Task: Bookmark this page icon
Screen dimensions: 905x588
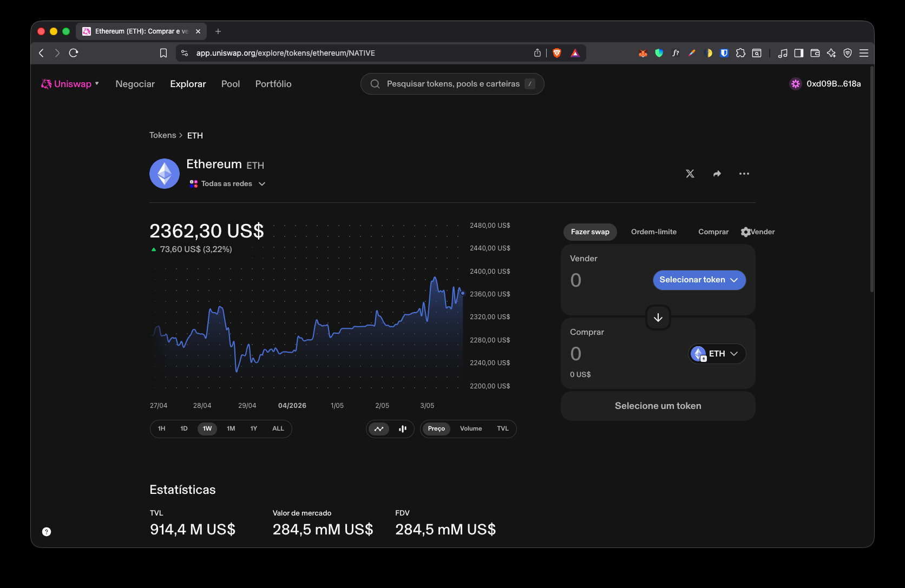Action: (x=163, y=53)
